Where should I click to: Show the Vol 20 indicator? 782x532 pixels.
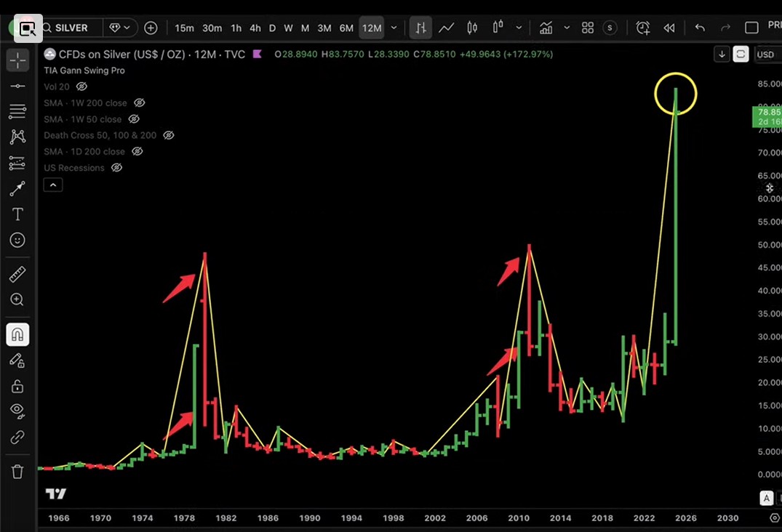pyautogui.click(x=81, y=86)
